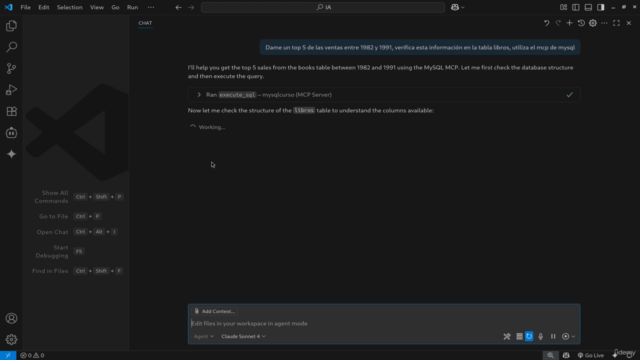Viewport: 640px width, 360px height.
Task: Start voice chat with microphone icon
Action: (x=541, y=336)
